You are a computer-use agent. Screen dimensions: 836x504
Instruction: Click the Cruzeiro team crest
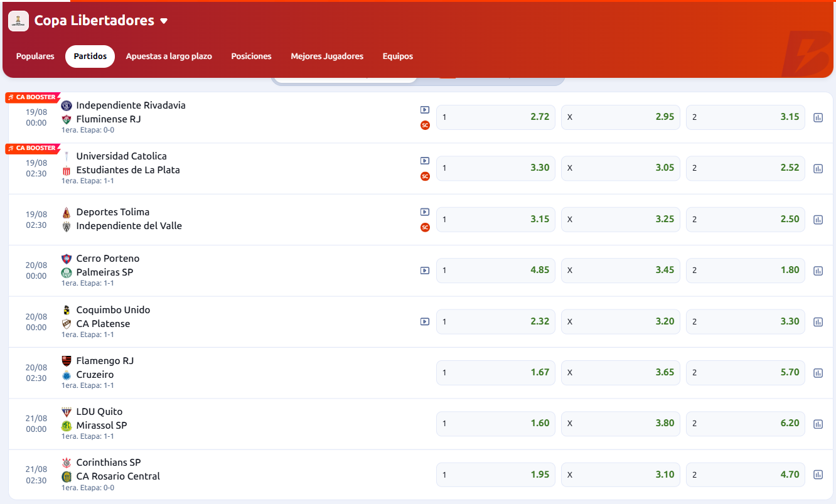67,375
